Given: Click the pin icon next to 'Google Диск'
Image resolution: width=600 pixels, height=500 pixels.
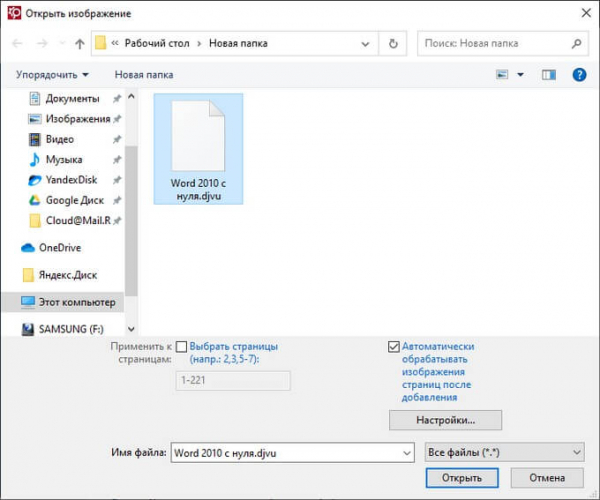Looking at the screenshot, I should pyautogui.click(x=117, y=200).
